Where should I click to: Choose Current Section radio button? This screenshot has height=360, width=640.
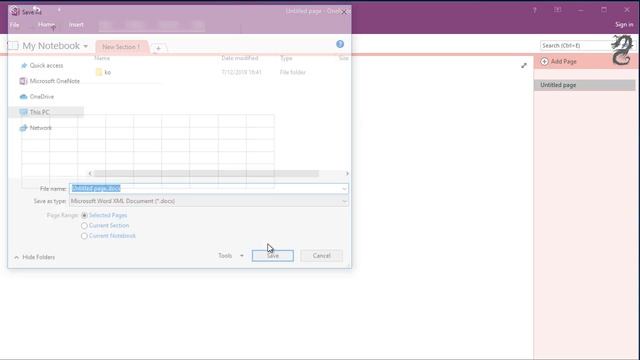coord(84,225)
